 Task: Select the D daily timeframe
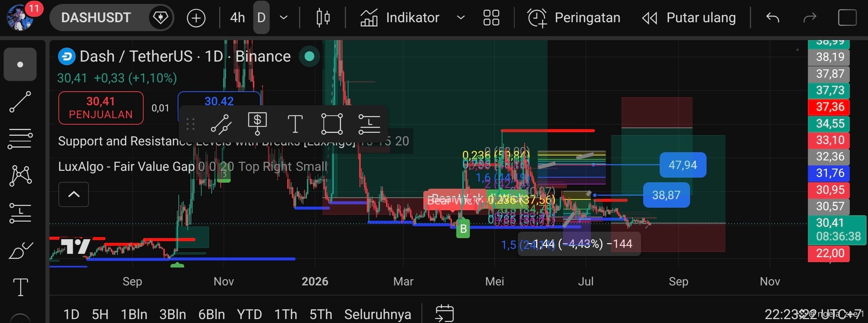[261, 18]
